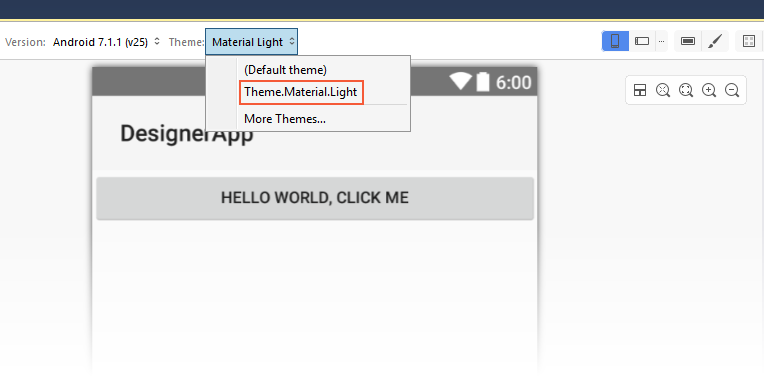Click the layout pane icon in zoom toolbar
The image size is (764, 377).
tap(640, 90)
